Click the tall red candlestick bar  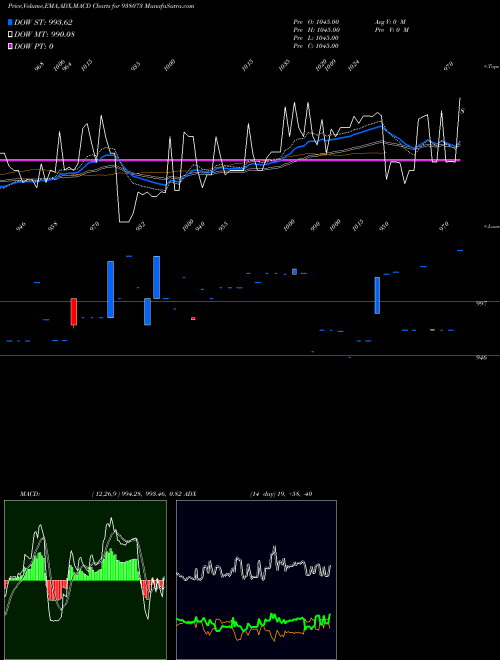point(74,311)
